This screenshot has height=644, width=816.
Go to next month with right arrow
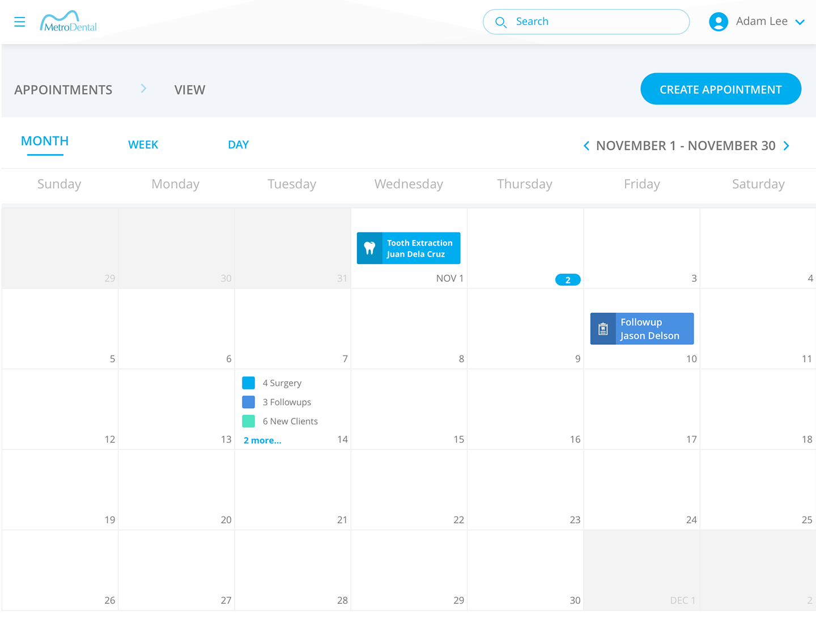click(x=787, y=146)
